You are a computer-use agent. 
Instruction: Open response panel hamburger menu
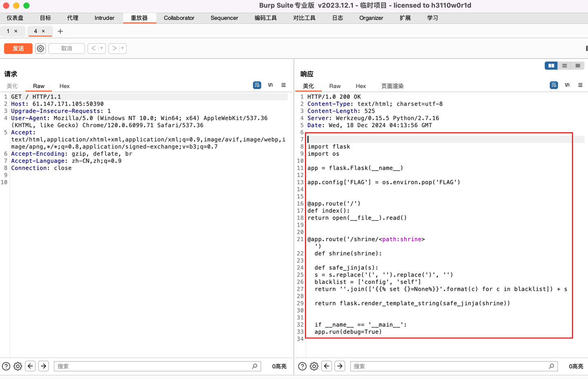point(580,85)
